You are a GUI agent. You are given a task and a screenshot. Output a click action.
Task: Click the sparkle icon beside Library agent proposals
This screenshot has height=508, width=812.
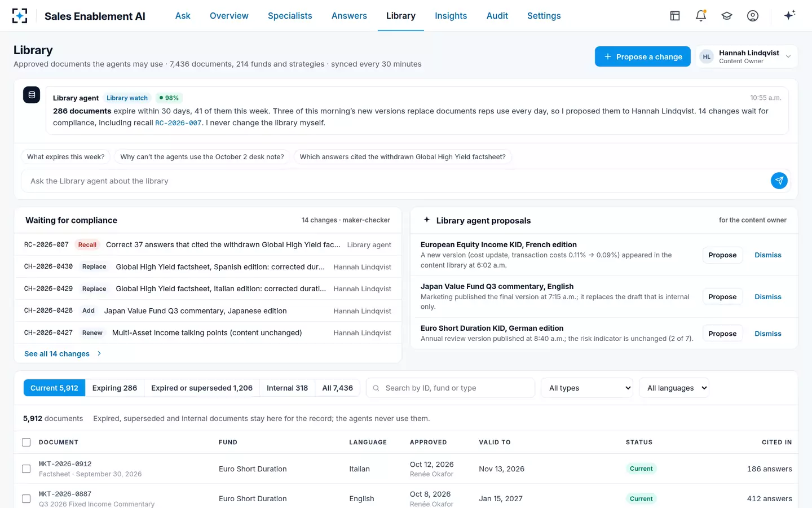point(427,220)
